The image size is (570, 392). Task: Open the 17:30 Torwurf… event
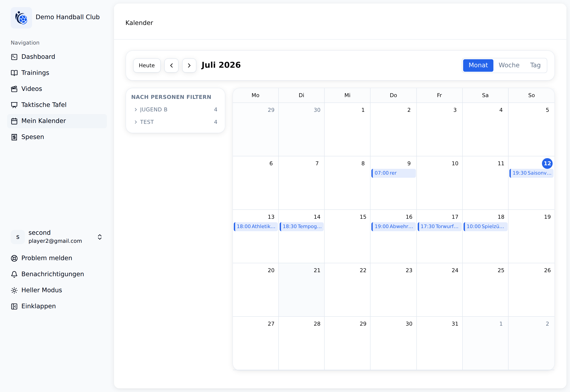pos(440,227)
